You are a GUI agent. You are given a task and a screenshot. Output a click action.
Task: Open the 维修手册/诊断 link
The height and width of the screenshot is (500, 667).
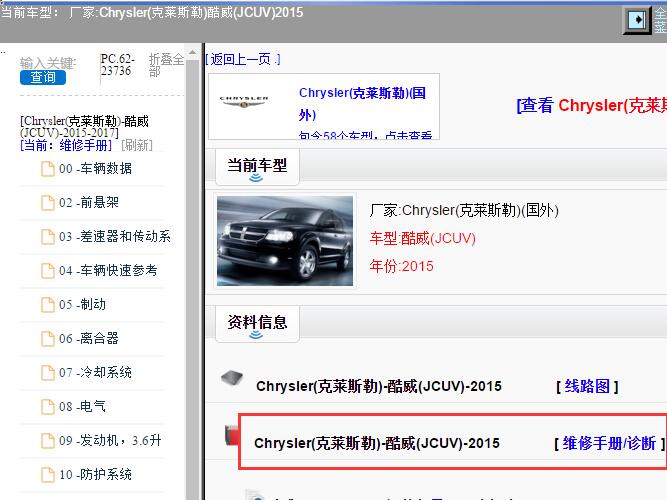609,443
